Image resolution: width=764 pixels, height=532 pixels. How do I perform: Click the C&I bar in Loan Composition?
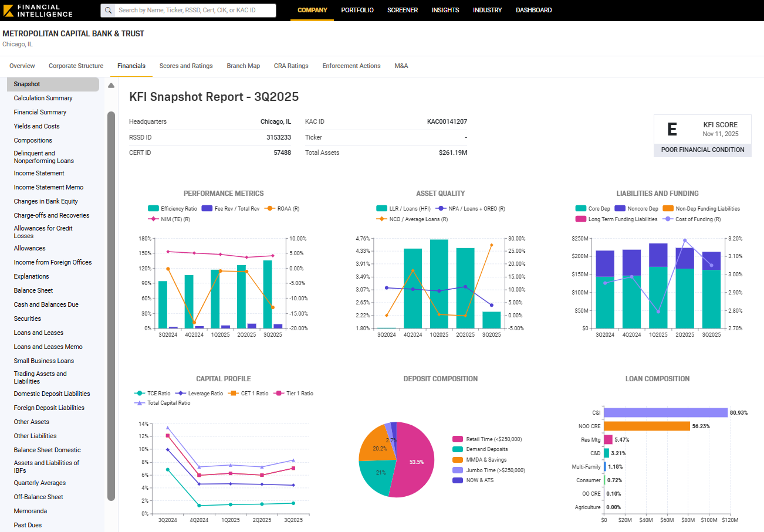(666, 412)
